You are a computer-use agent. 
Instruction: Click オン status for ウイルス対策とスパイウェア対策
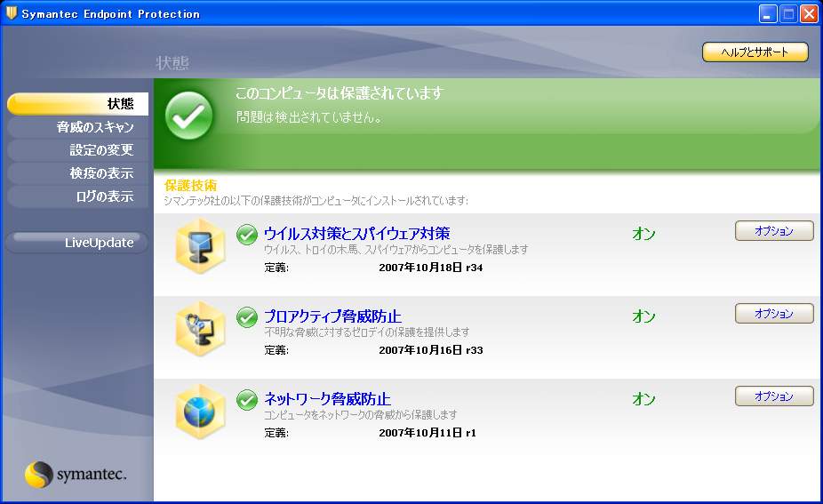(644, 234)
